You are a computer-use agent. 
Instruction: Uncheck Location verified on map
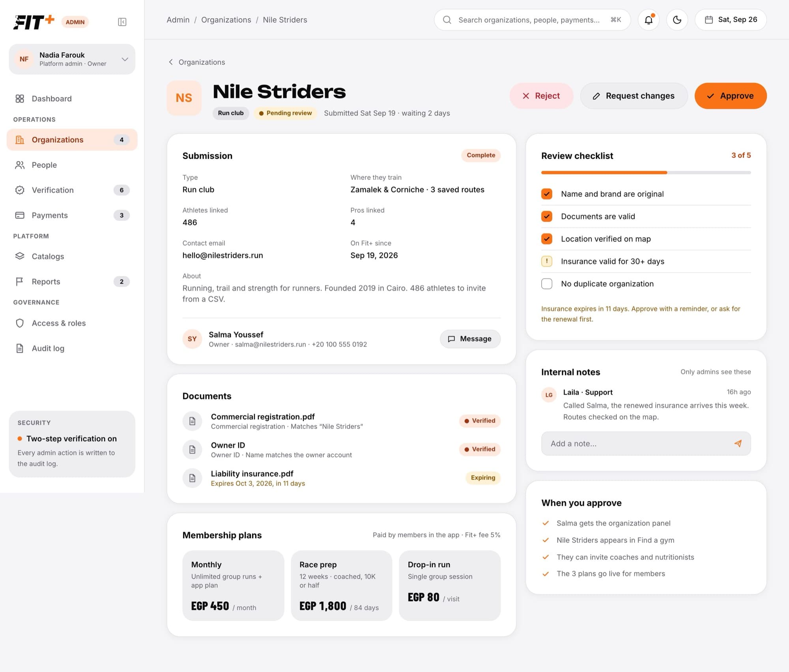547,239
